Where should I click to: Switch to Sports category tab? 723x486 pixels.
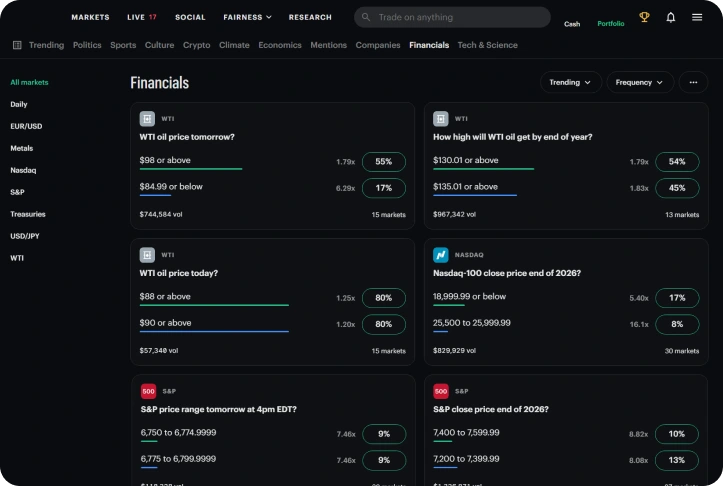click(x=123, y=45)
